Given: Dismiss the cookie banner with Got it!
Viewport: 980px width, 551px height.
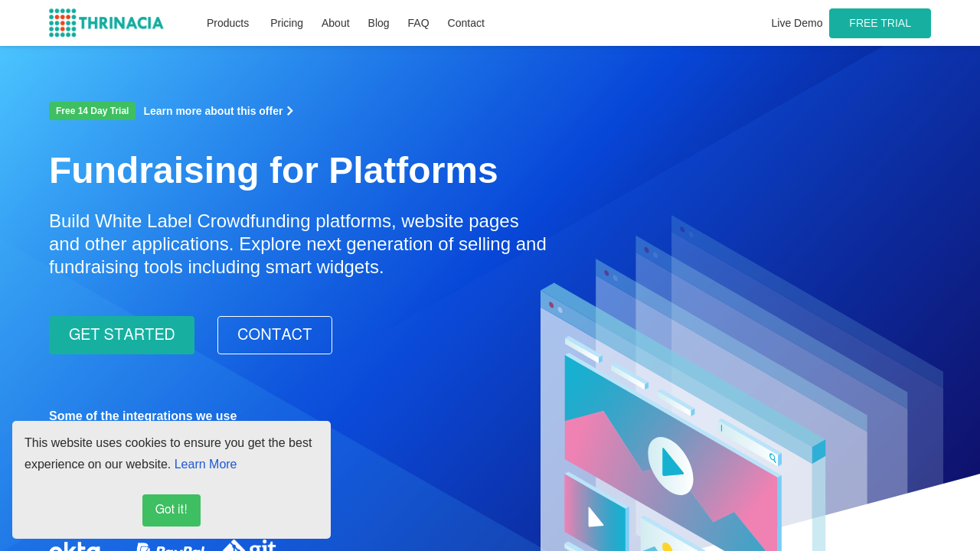Looking at the screenshot, I should point(171,510).
